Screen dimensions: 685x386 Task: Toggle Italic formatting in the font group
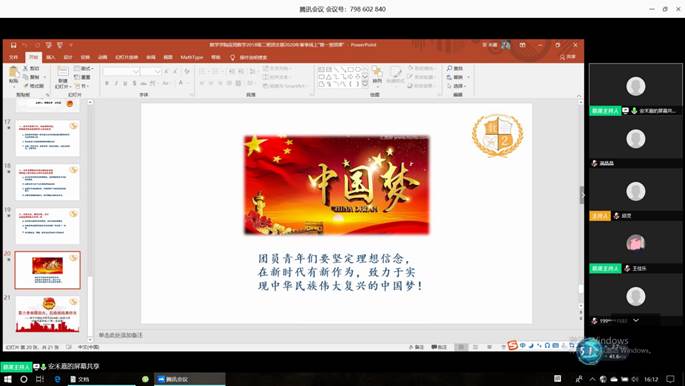click(x=116, y=83)
